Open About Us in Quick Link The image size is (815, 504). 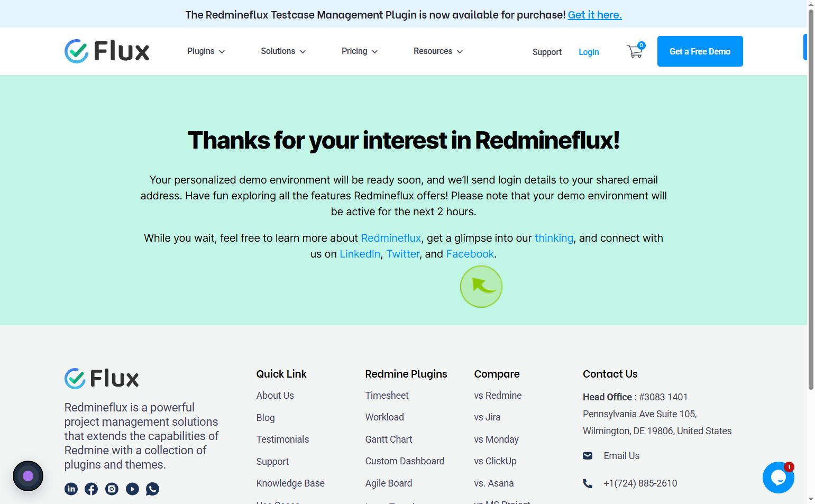pyautogui.click(x=275, y=396)
